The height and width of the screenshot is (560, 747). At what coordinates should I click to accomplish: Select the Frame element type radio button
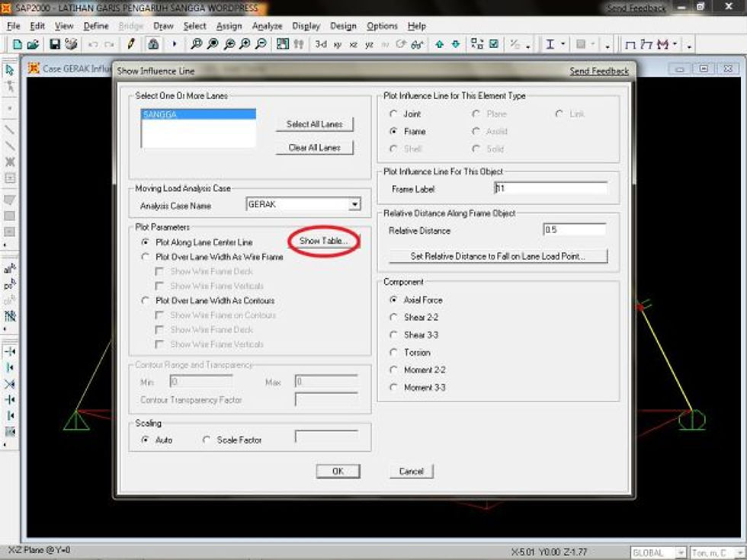pos(393,131)
